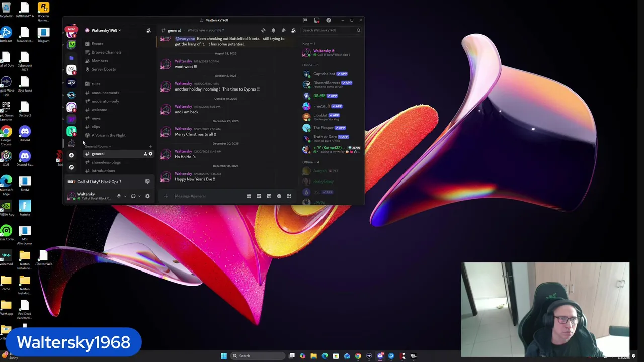Open User Settings gear
644x362 pixels.
pyautogui.click(x=147, y=196)
